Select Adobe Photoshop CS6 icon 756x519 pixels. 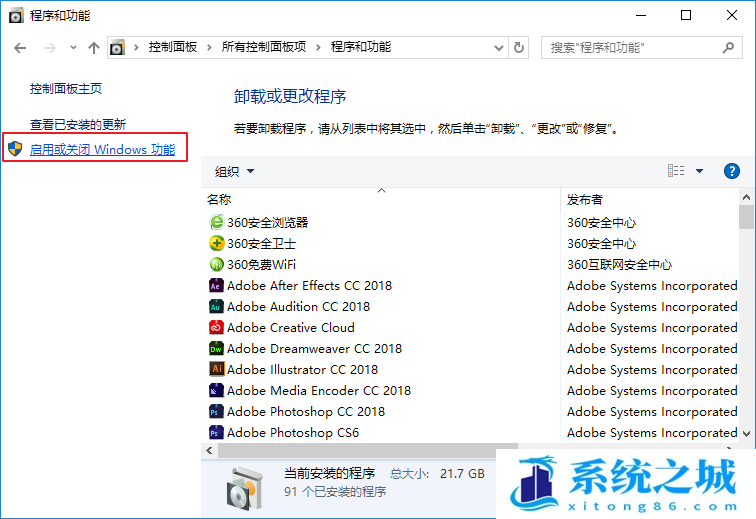[216, 432]
